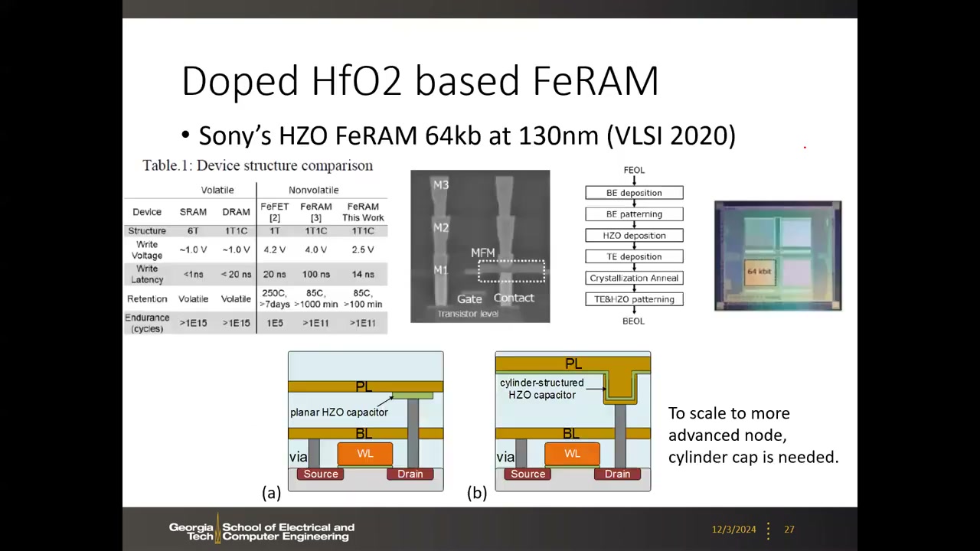This screenshot has width=980, height=551.
Task: Click the 'FeRAM This Work' column header
Action: (363, 212)
